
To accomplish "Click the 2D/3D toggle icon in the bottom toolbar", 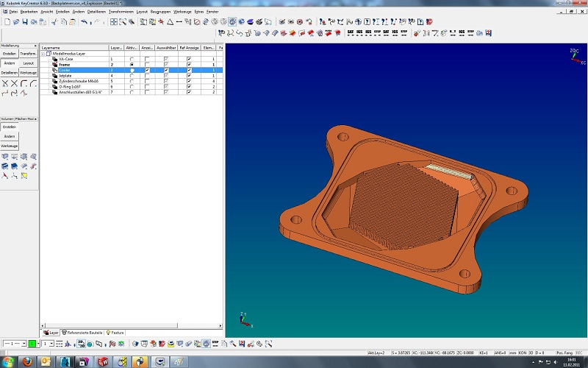I will tap(82, 344).
